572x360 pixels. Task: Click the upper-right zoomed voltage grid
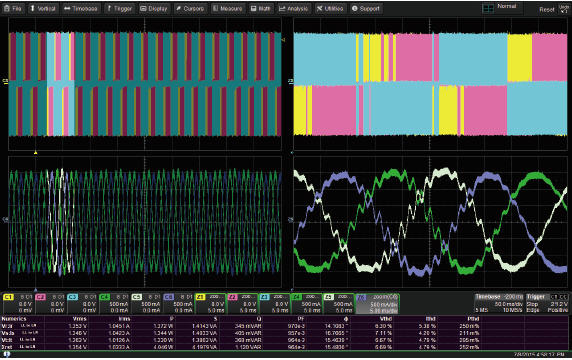pyautogui.click(x=430, y=84)
